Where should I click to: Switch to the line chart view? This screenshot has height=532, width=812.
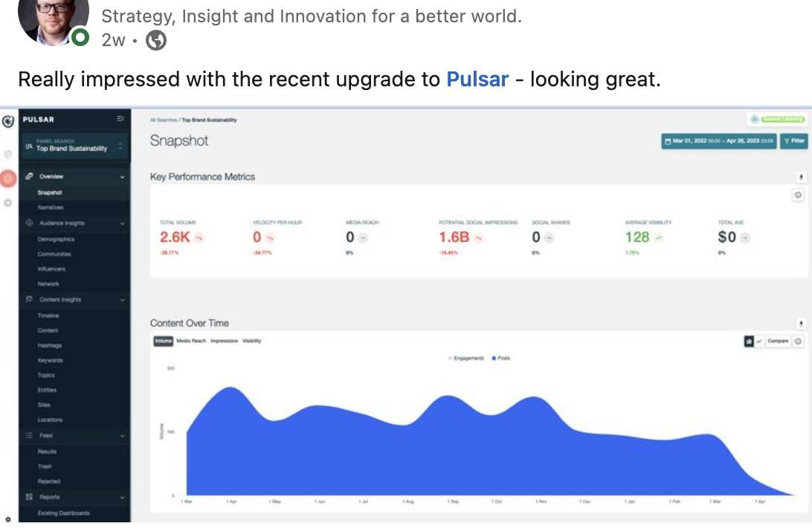(759, 342)
